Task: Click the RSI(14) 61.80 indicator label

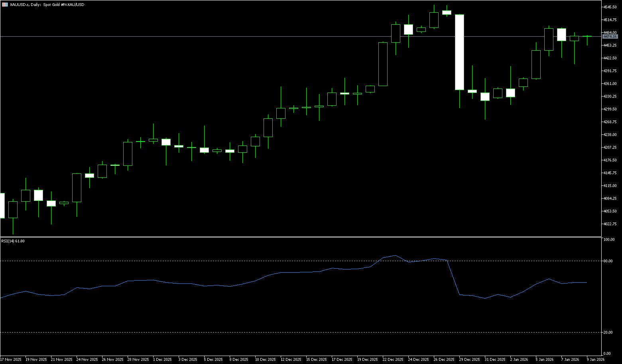Action: click(13, 241)
